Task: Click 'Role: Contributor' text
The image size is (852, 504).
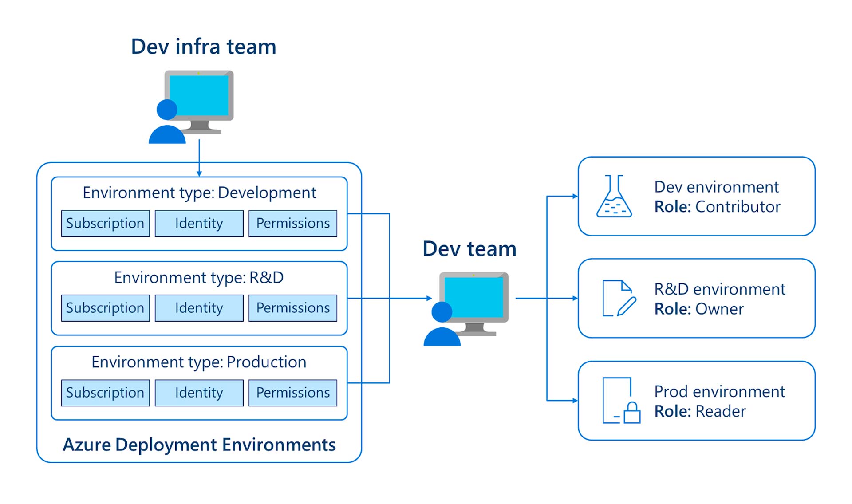Action: 718,207
